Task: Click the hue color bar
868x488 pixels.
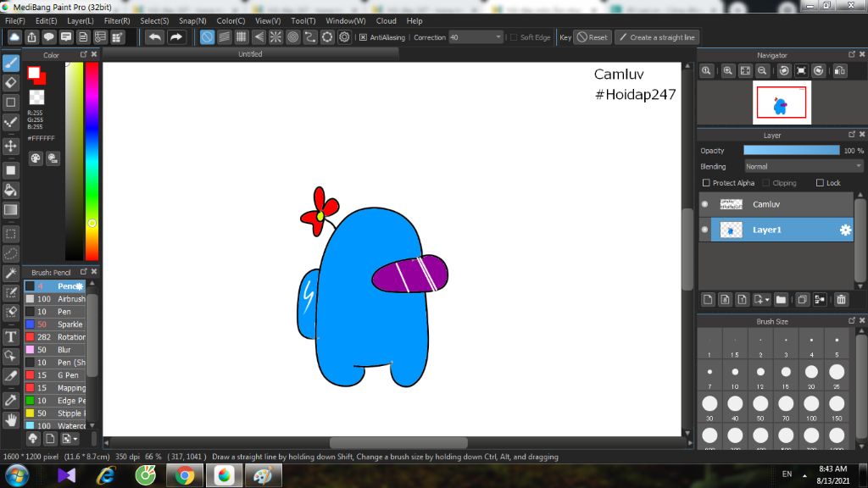Action: click(92, 161)
